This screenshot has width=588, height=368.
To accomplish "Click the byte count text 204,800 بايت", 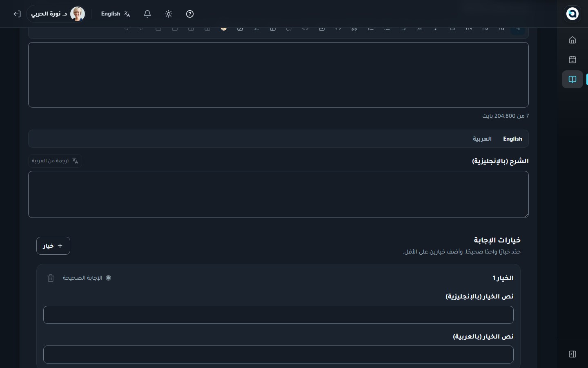I will [506, 116].
